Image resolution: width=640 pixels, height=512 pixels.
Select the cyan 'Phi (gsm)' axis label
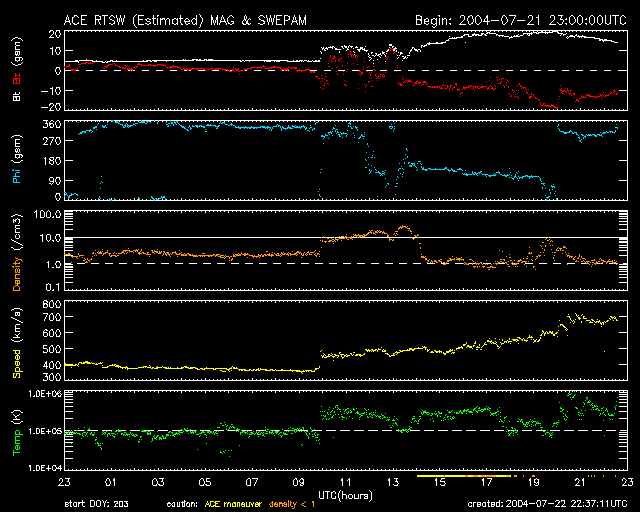click(x=17, y=160)
